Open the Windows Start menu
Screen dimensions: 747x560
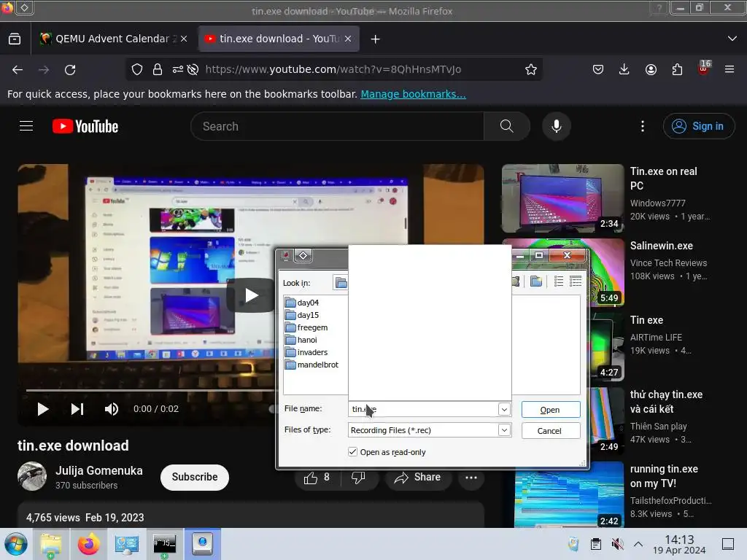tap(16, 544)
